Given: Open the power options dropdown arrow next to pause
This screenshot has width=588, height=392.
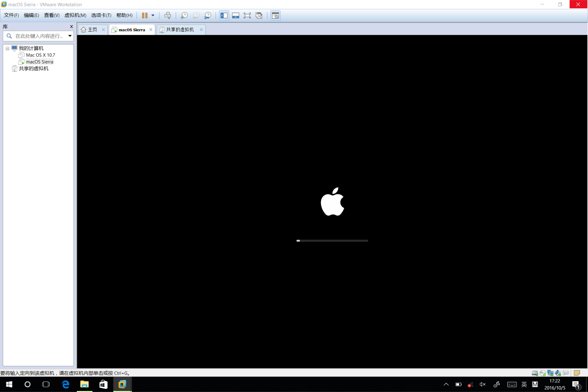Looking at the screenshot, I should pyautogui.click(x=153, y=15).
